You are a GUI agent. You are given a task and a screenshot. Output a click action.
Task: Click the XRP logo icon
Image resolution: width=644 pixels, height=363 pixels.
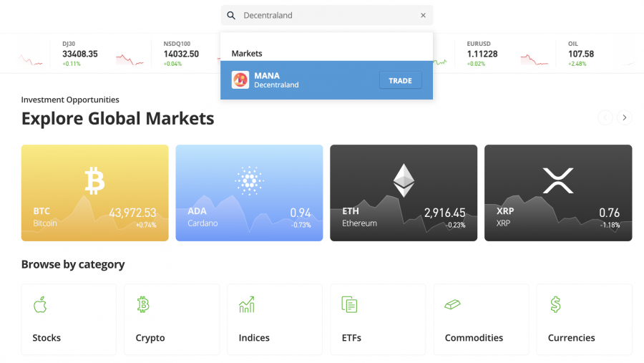tap(558, 180)
